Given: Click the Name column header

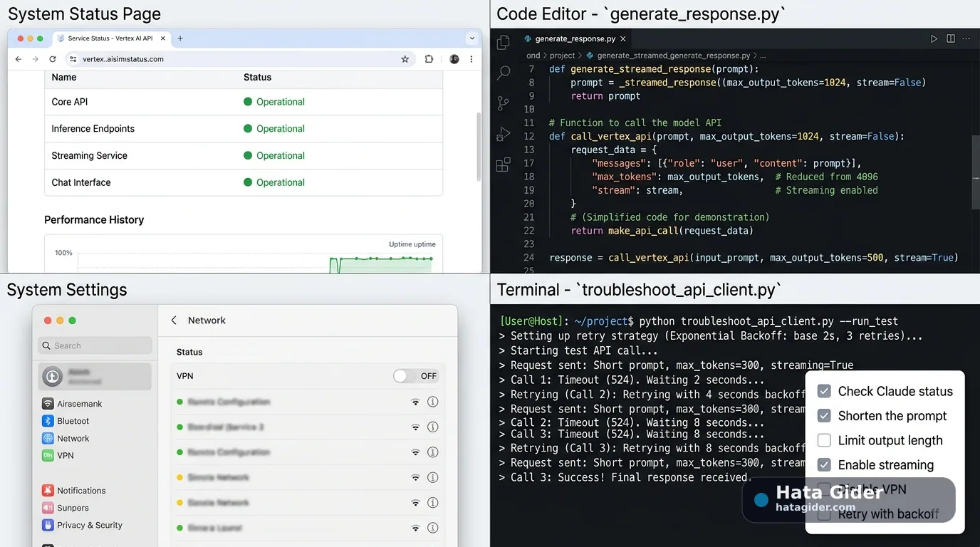Looking at the screenshot, I should click(x=64, y=77).
